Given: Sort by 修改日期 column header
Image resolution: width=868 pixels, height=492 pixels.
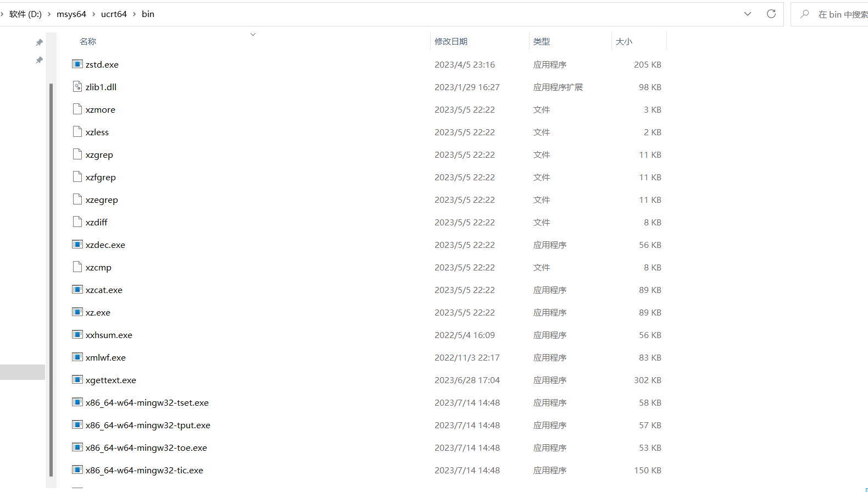Looking at the screenshot, I should point(451,42).
